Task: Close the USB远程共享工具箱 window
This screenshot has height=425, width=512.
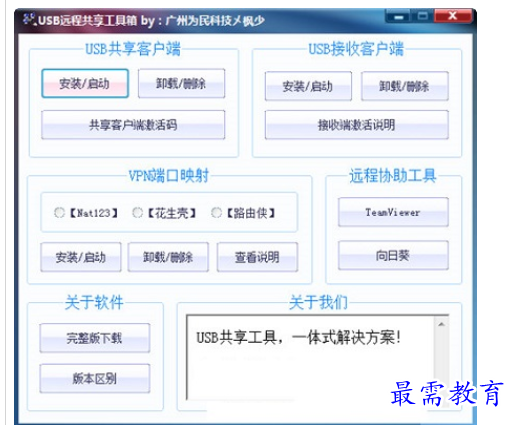Action: click(x=453, y=16)
